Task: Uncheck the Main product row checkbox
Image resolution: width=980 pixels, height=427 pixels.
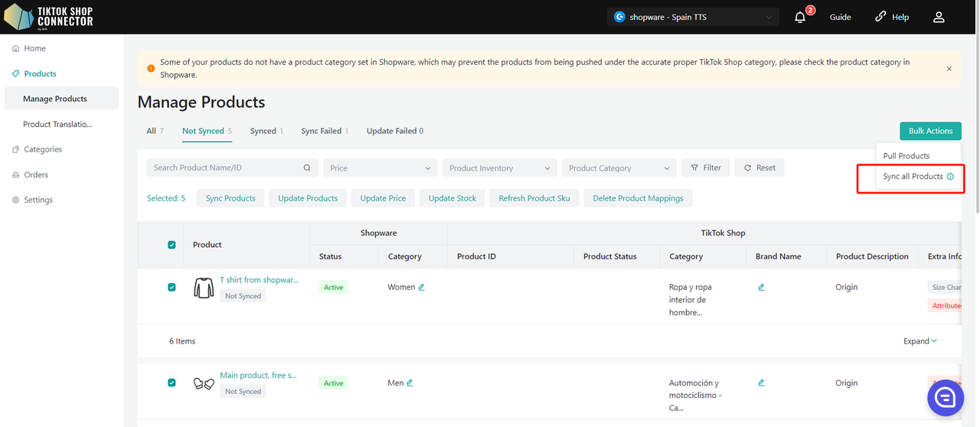Action: [x=171, y=383]
